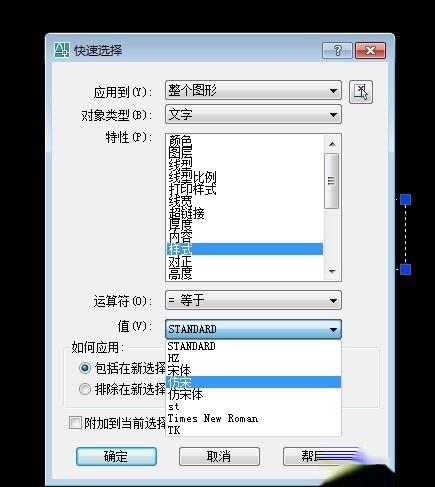Collapse the 值 dropdown showing STANDARD
Screen dimensions: 435x487
click(x=253, y=329)
